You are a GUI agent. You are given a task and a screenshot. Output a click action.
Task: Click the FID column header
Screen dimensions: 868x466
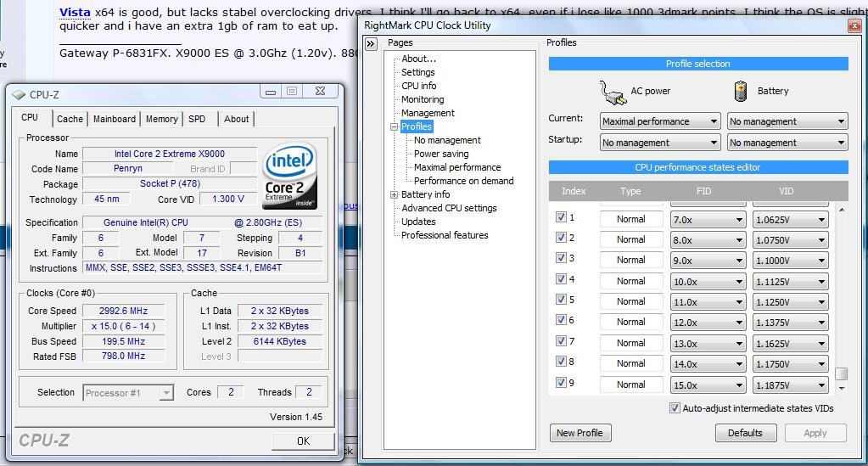(x=703, y=191)
